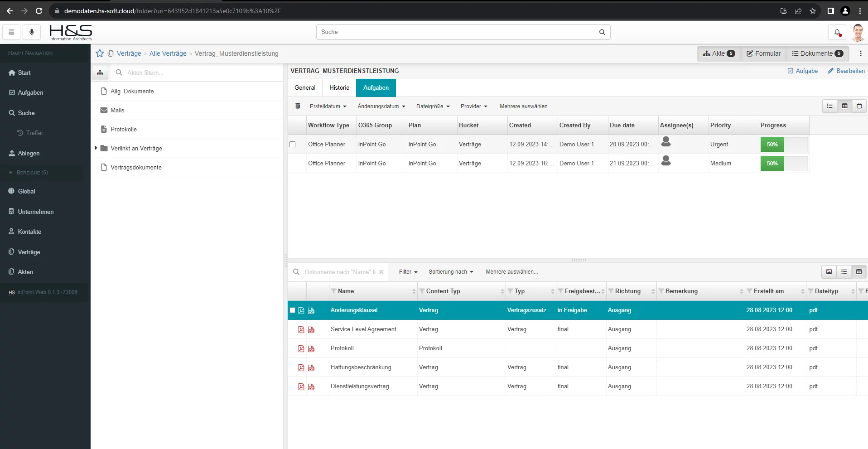Expand the Verlinkt an Verträge folder

(x=96, y=148)
